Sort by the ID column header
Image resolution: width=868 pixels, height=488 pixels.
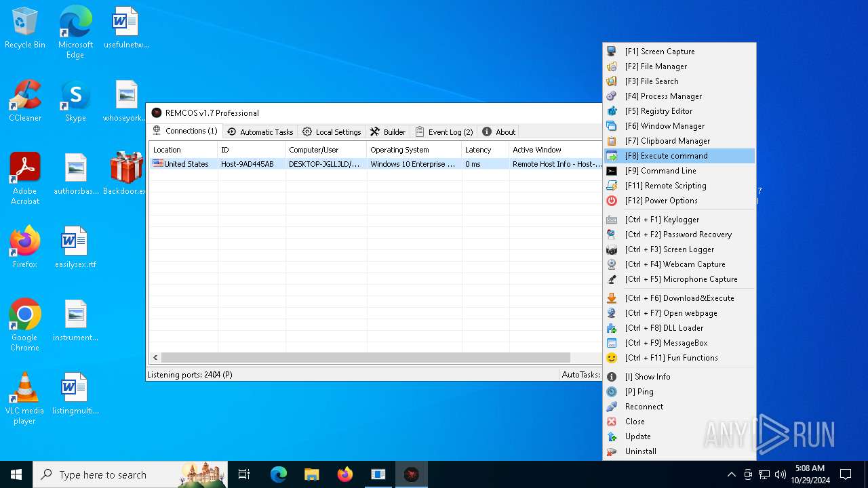pyautogui.click(x=251, y=150)
